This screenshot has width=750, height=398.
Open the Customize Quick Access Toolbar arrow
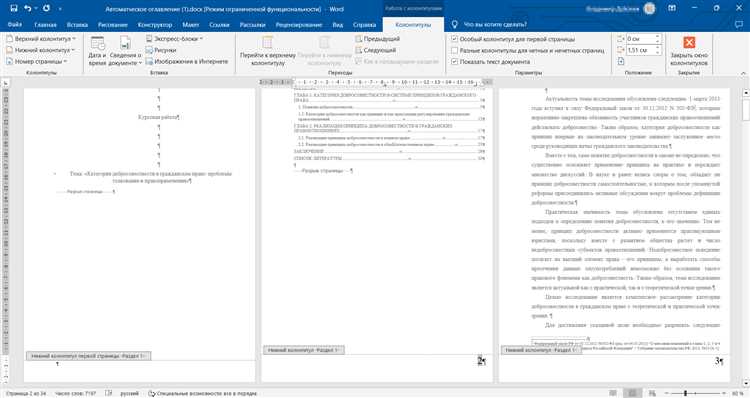(60, 9)
